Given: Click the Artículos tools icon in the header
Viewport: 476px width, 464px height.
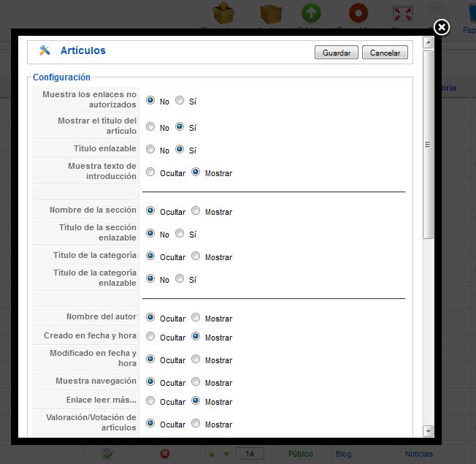Looking at the screenshot, I should (45, 50).
